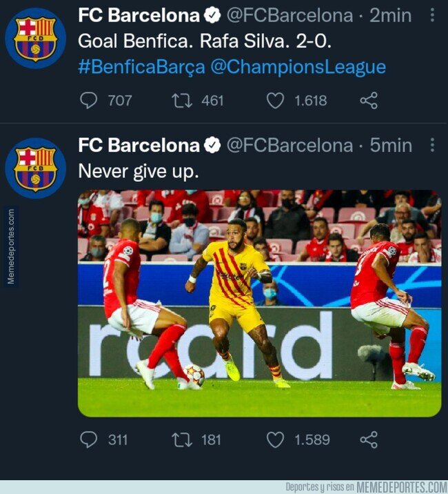The width and height of the screenshot is (448, 494).
Task: Click FC Barcelona name on the second tweet
Action: 139,146
